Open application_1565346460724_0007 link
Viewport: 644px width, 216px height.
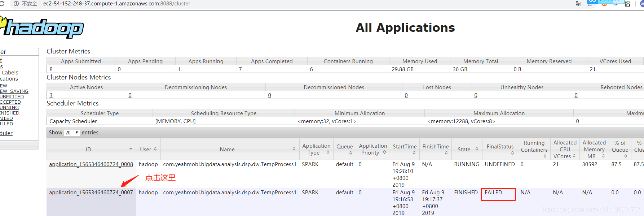click(x=91, y=193)
